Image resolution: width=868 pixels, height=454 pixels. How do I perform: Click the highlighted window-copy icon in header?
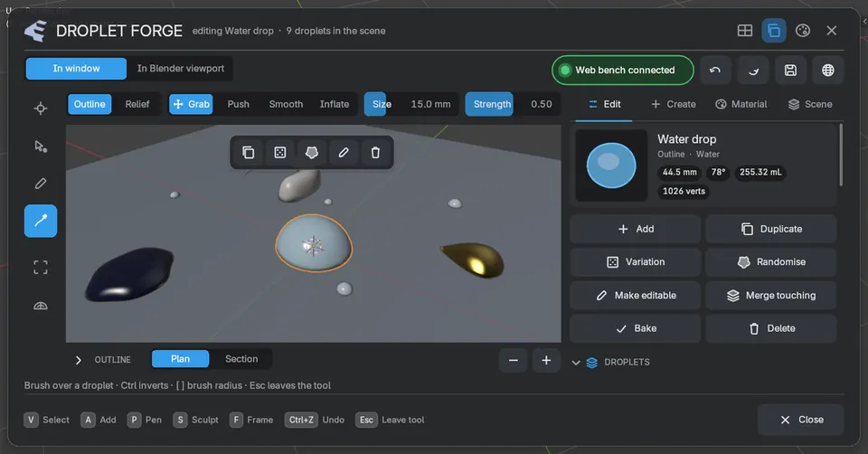tap(773, 31)
